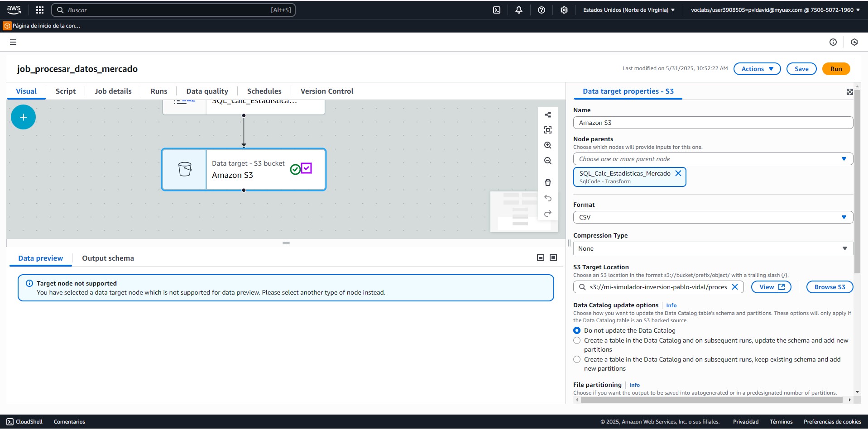The image size is (868, 429).
Task: Click the canvas share layout icon
Action: coord(548,115)
